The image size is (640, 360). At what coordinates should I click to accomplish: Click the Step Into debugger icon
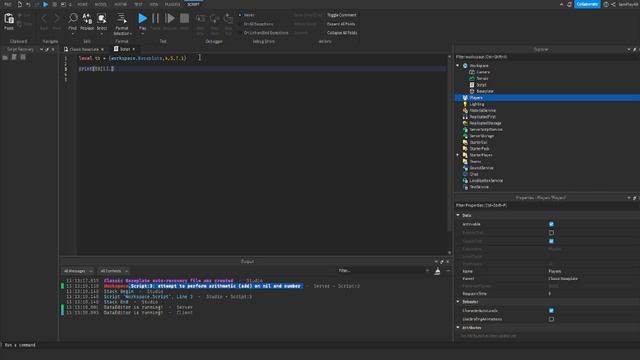[x=200, y=19]
